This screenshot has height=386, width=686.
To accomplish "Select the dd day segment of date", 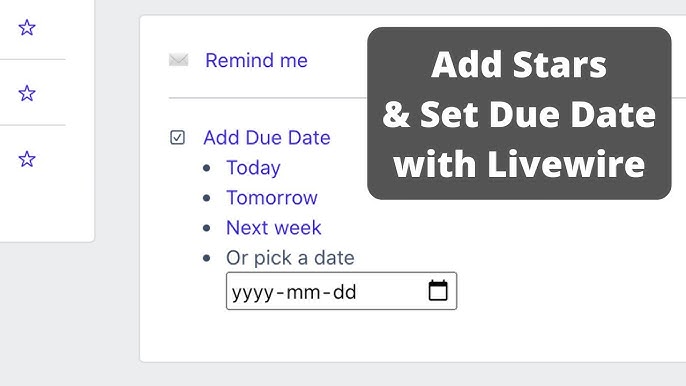I will point(345,292).
